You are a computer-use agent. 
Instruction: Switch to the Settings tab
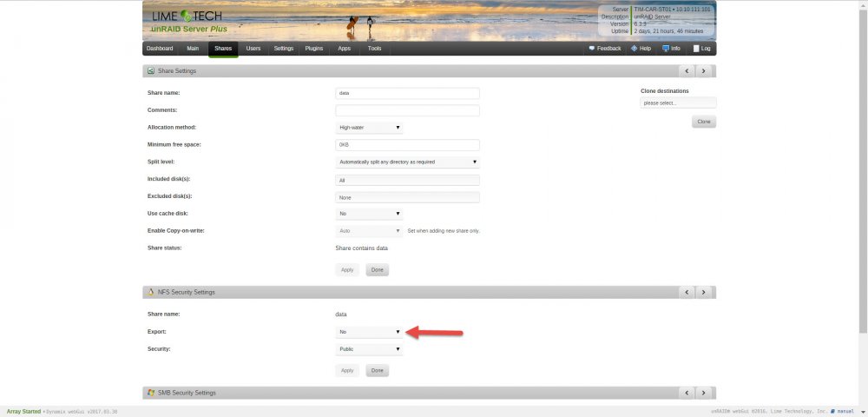click(284, 49)
